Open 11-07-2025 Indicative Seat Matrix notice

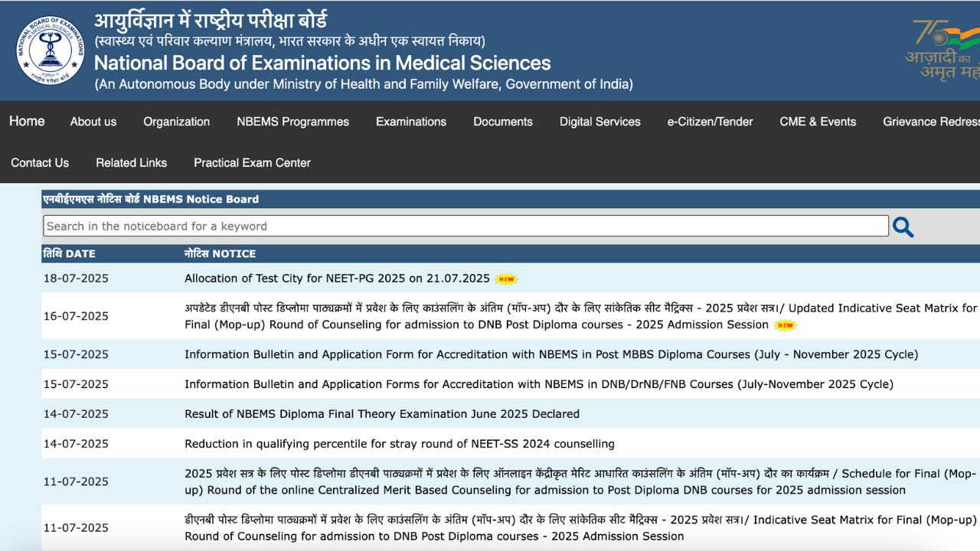coord(581,528)
